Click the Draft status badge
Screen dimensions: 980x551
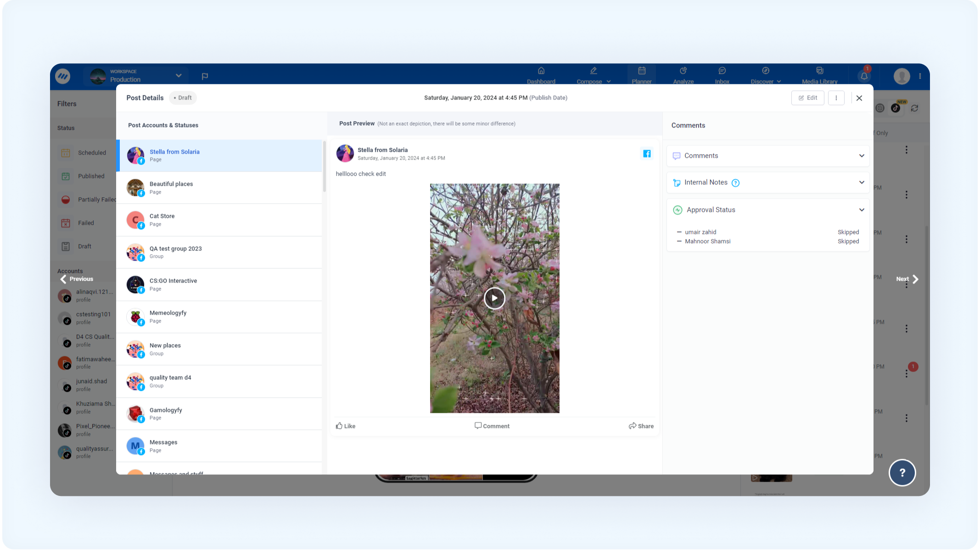click(x=183, y=98)
